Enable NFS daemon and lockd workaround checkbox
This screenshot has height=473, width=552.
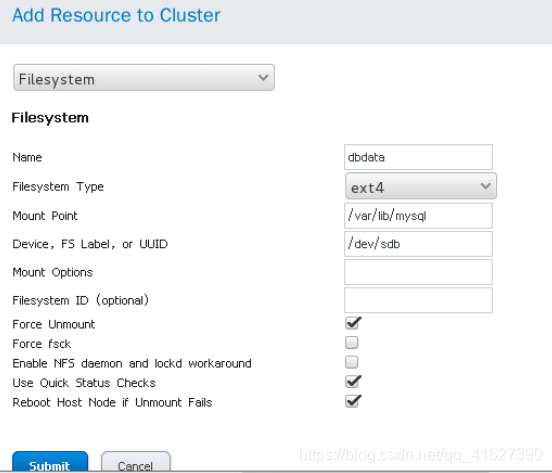[352, 362]
